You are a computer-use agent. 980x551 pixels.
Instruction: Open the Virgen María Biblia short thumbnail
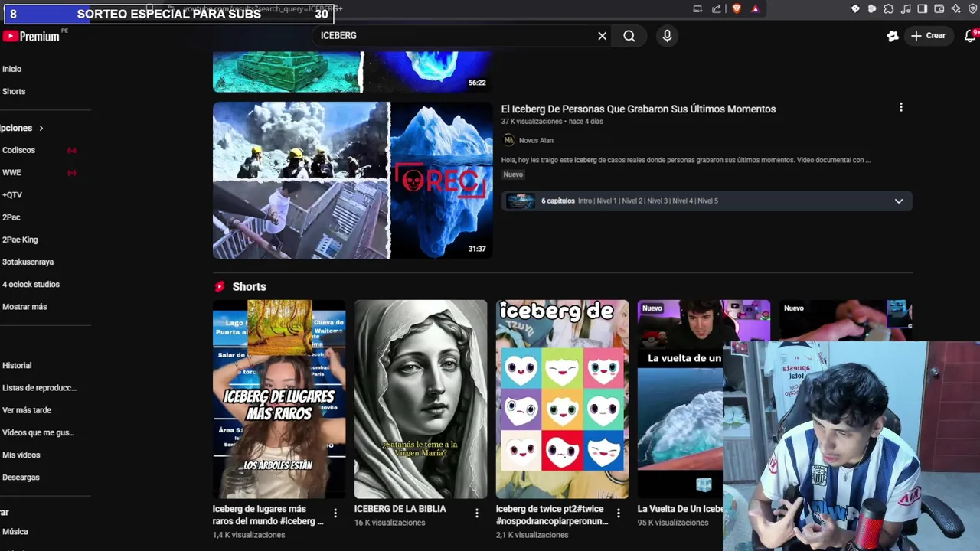click(420, 399)
